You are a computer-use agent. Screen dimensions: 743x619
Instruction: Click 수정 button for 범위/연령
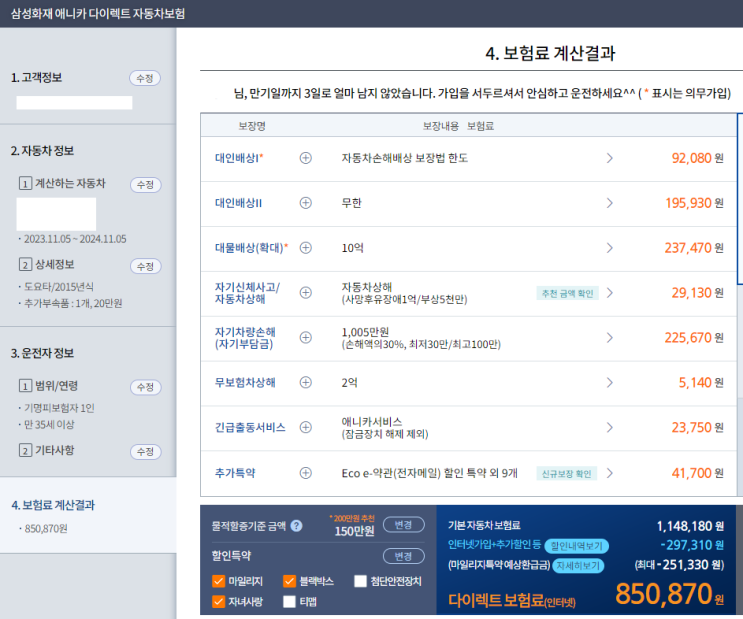click(145, 387)
